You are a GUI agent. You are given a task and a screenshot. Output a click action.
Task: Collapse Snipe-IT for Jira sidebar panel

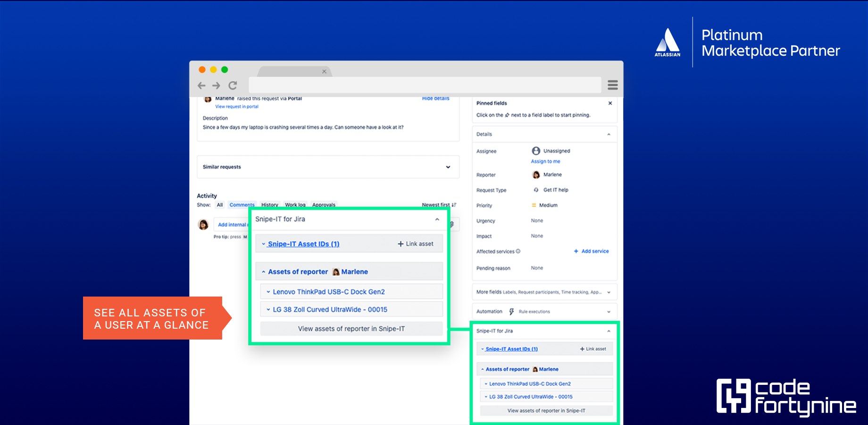[609, 331]
